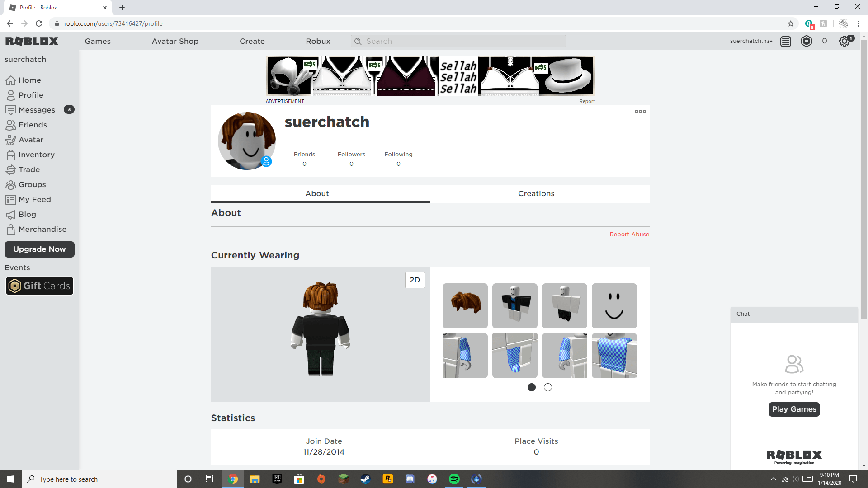Open Groups via the sidebar icon
The height and width of the screenshot is (488, 868).
pyautogui.click(x=32, y=184)
